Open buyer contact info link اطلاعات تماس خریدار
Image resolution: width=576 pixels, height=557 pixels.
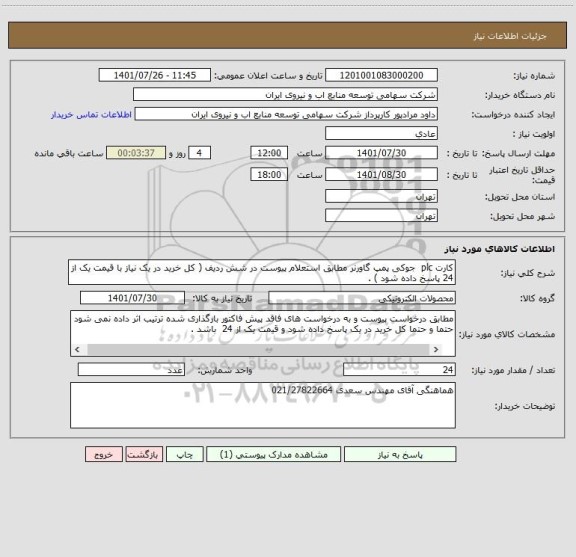(x=91, y=115)
